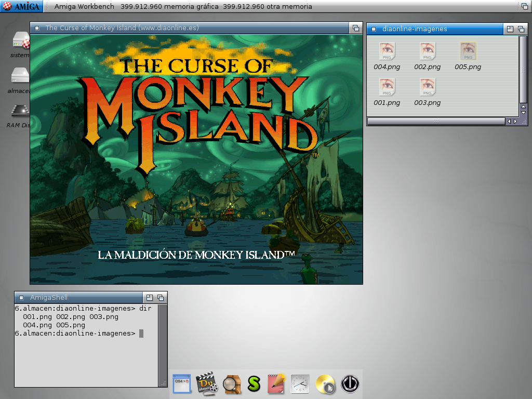Click right arrow in diaonline-imagenes window
The width and height of the screenshot is (532, 399).
tap(515, 121)
